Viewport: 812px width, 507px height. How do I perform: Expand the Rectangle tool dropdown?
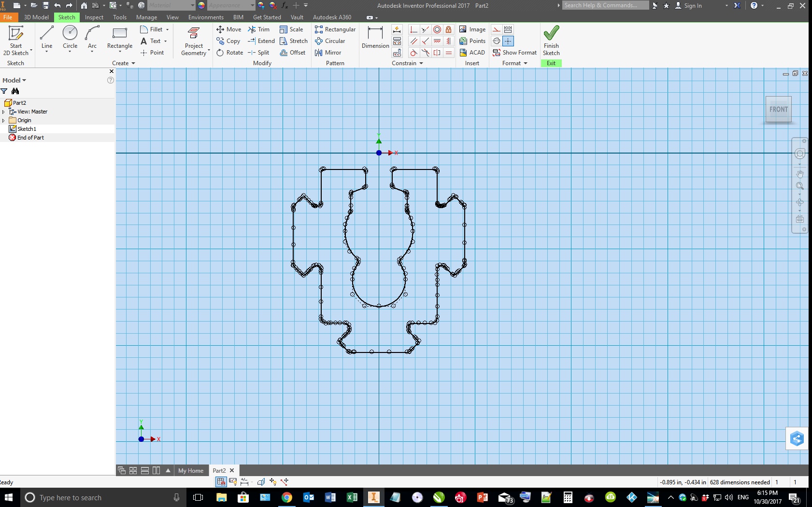119,51
